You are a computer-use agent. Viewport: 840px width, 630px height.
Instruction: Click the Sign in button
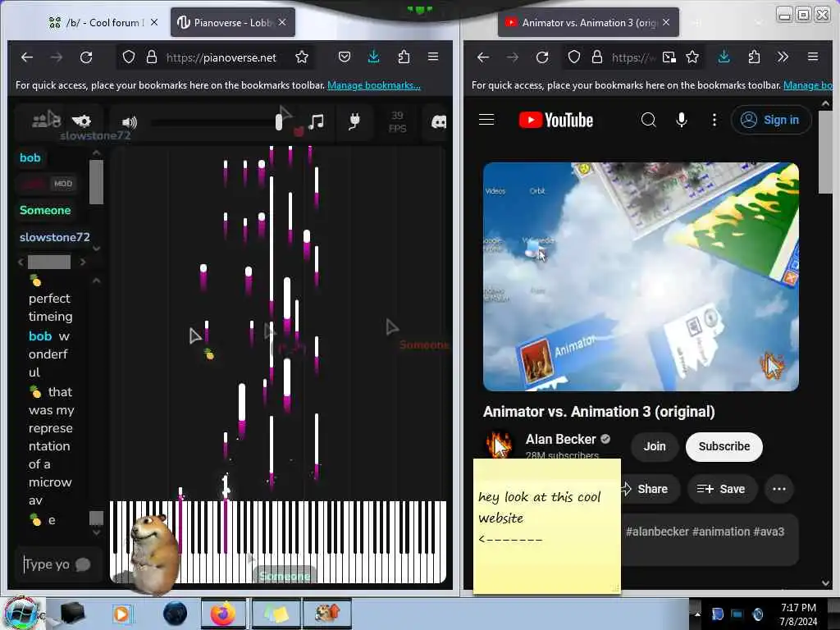click(771, 120)
